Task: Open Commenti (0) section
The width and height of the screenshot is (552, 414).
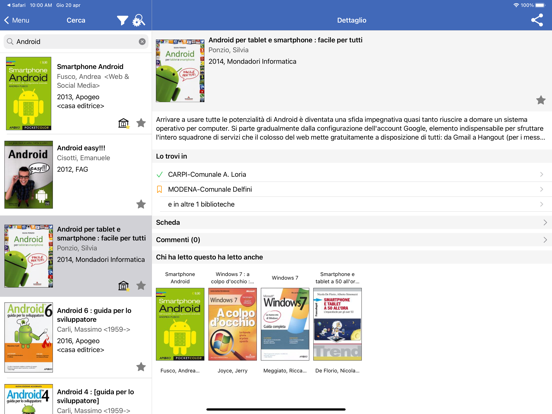Action: point(352,240)
